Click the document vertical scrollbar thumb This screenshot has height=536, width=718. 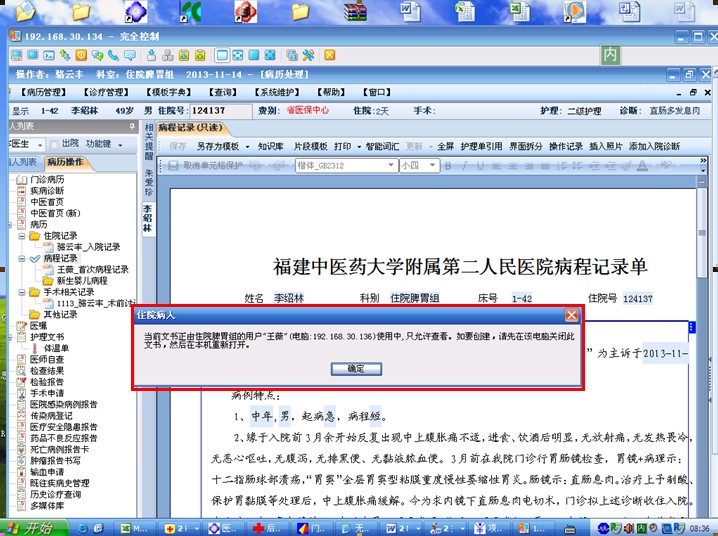pos(702,233)
